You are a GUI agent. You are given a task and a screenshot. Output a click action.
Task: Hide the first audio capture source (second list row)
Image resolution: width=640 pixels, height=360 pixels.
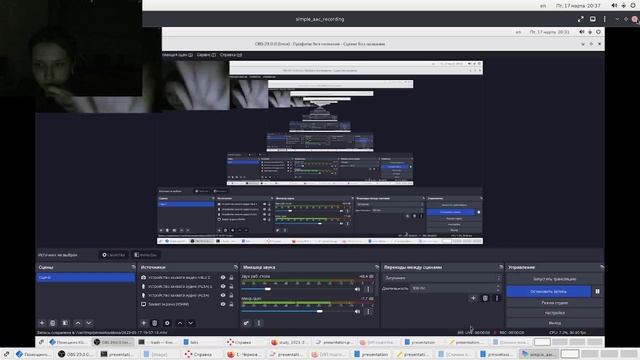[x=223, y=287]
